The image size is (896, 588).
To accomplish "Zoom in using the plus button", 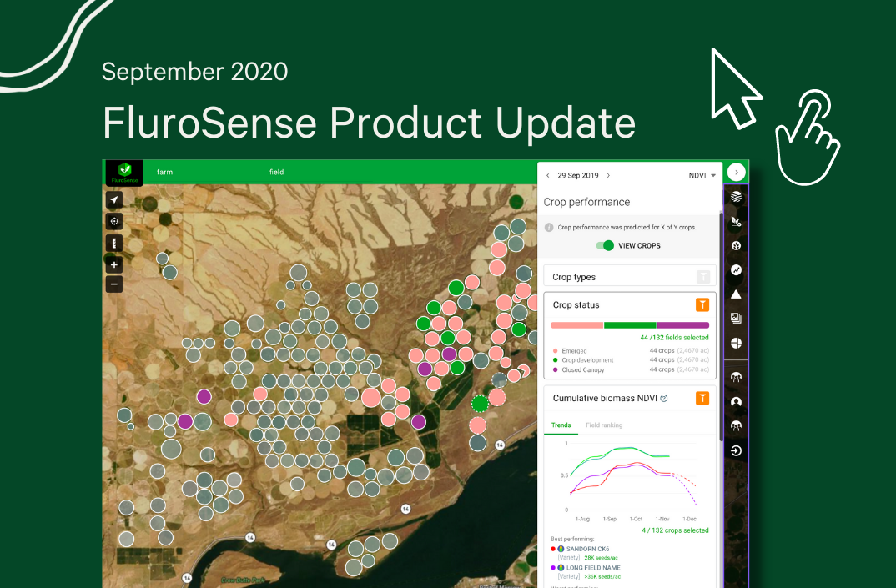I will pyautogui.click(x=114, y=264).
